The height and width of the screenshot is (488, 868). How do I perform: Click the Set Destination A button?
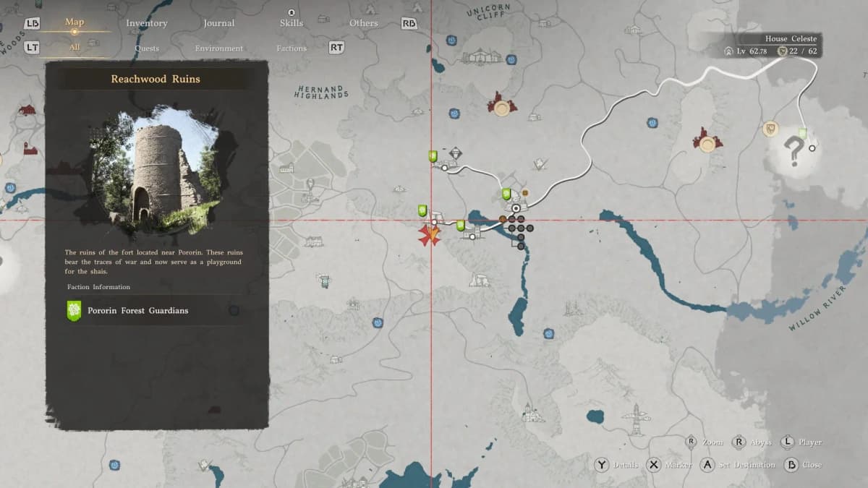coord(707,465)
